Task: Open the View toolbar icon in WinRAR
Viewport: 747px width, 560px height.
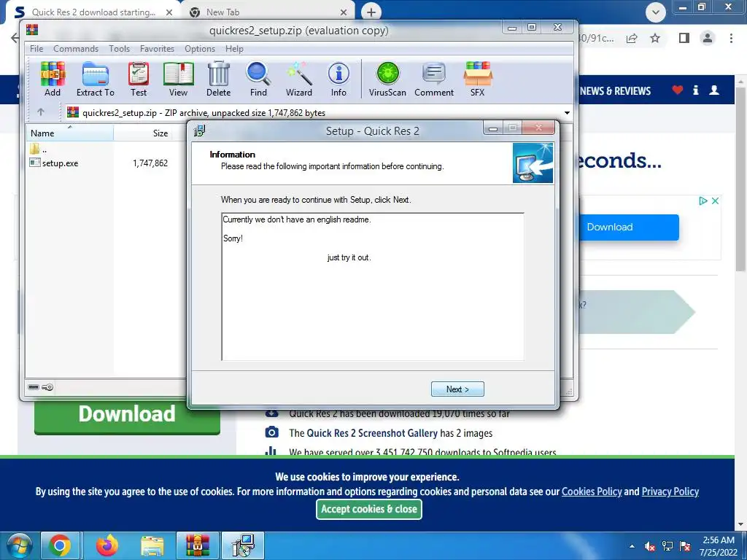Action: point(178,79)
